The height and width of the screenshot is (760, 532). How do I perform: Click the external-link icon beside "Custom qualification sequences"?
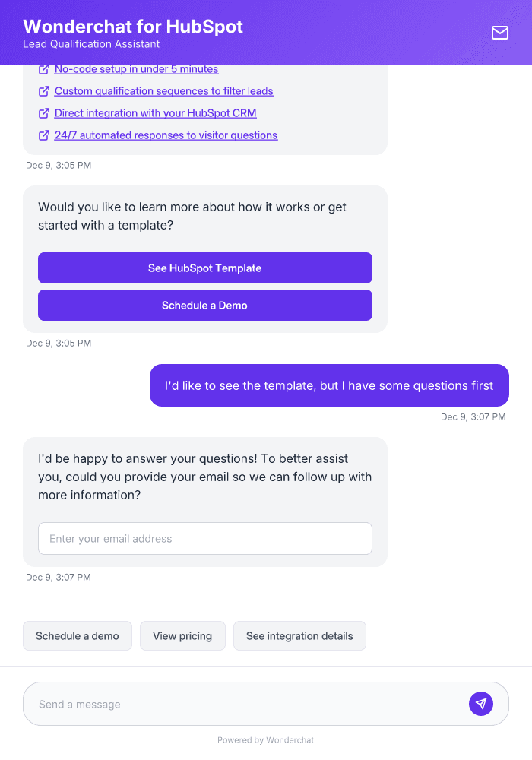(43, 91)
